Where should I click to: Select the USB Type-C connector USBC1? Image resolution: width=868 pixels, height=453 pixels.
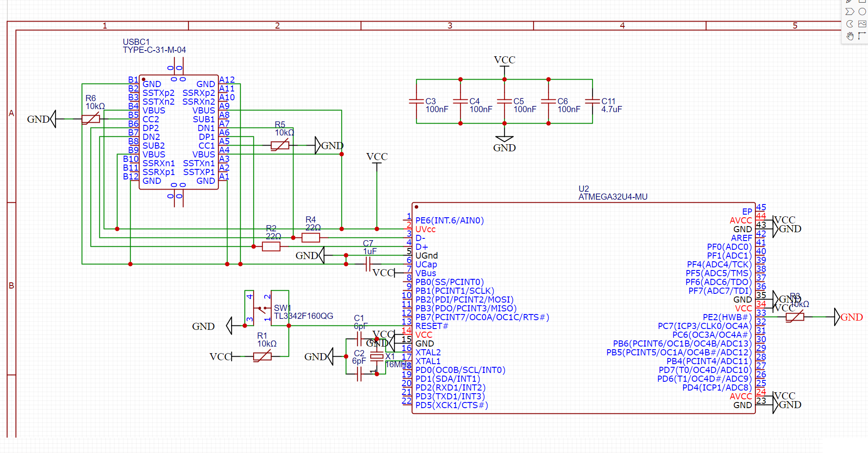(178, 132)
